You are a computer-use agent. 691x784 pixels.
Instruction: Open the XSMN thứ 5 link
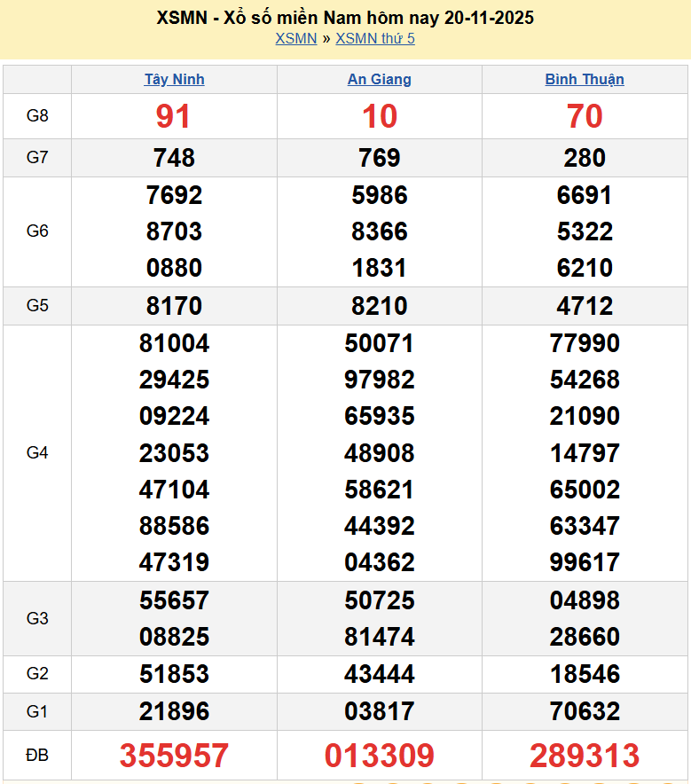[375, 38]
